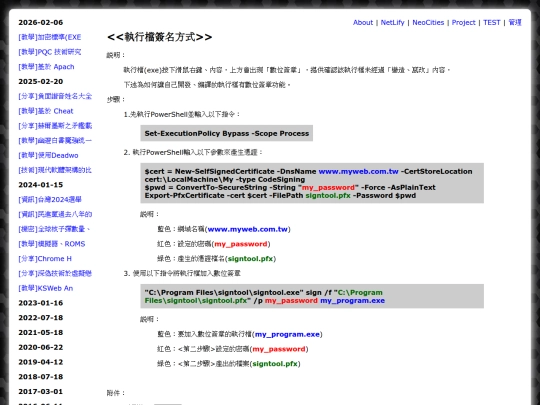540x405 pixels.
Task: Click the 附件: section label
Action: pos(116,393)
